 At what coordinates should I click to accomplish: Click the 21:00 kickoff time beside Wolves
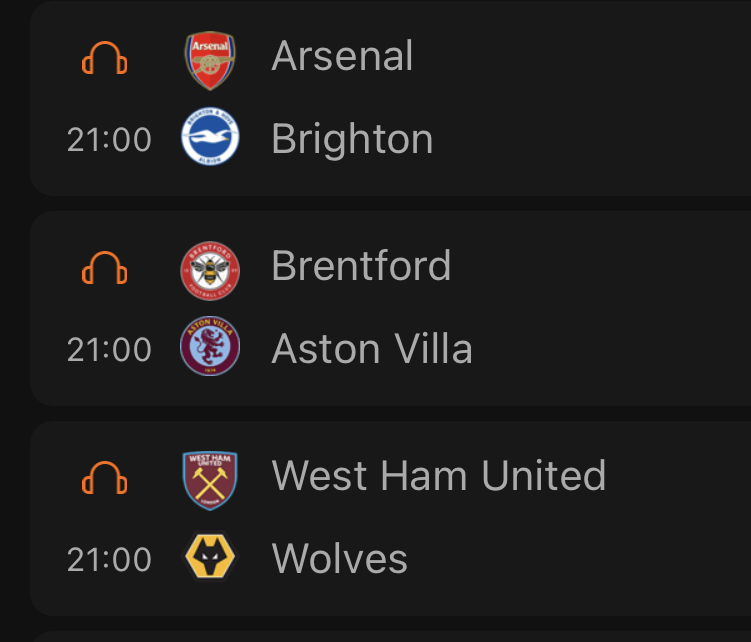(x=109, y=559)
